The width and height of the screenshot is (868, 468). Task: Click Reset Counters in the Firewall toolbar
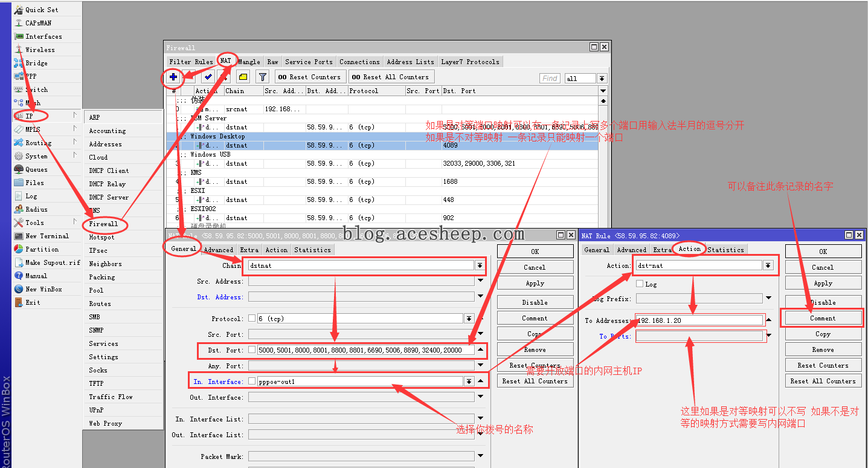pyautogui.click(x=311, y=77)
